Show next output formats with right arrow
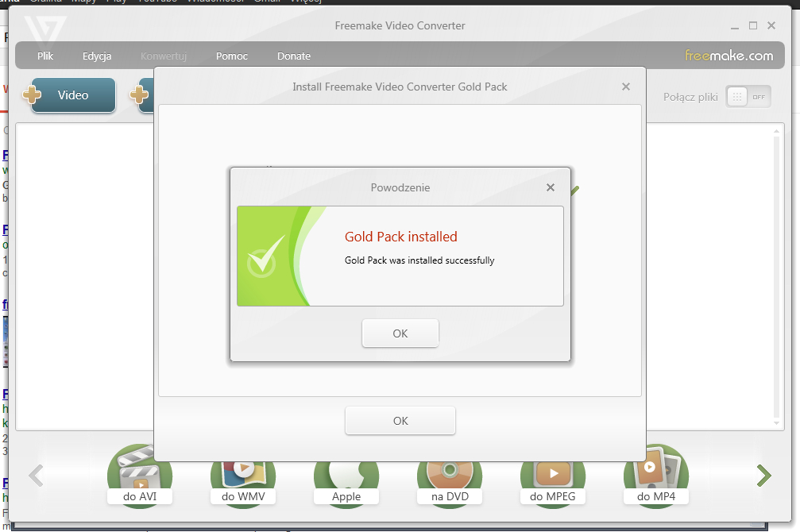This screenshot has height=532, width=800. click(x=763, y=476)
